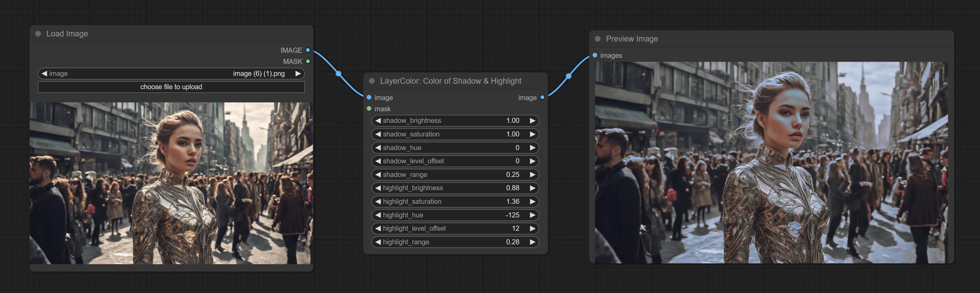Click the IMAGE output port on Load Image
980x293 pixels.
click(308, 50)
